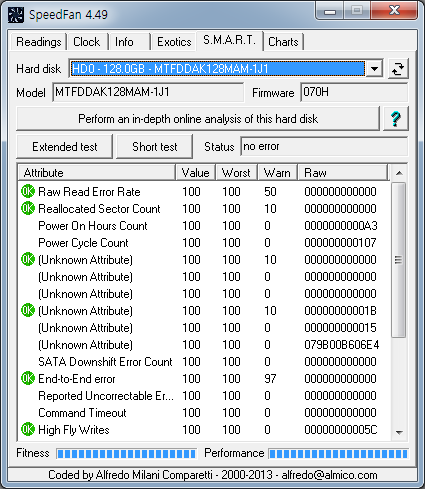Click raw value 00000000005C
The width and height of the screenshot is (425, 489).
tap(341, 430)
